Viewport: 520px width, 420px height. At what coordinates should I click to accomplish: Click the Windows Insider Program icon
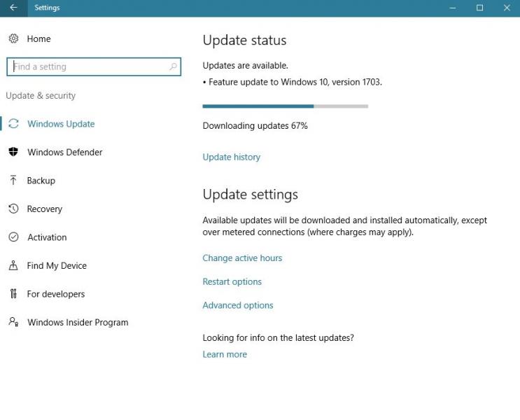pos(13,322)
